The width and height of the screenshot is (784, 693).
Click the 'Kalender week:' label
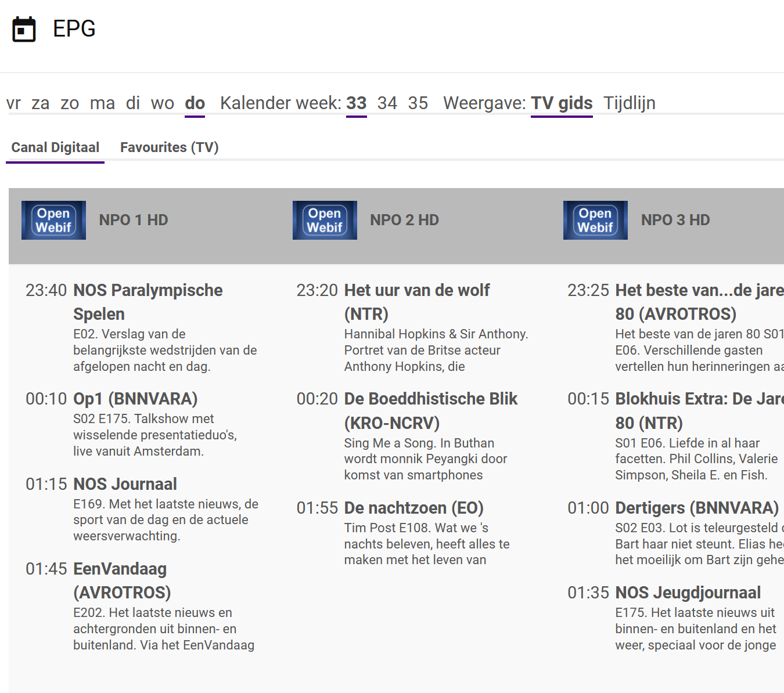(x=280, y=103)
